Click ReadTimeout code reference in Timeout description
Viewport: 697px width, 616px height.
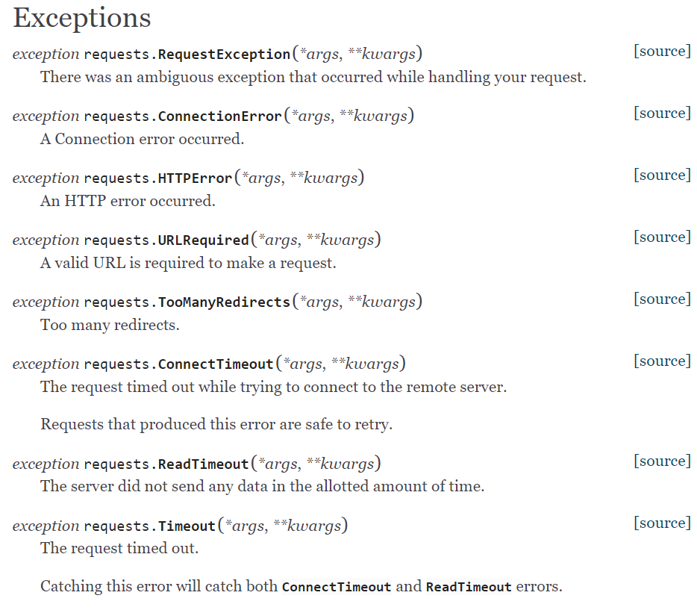[469, 587]
